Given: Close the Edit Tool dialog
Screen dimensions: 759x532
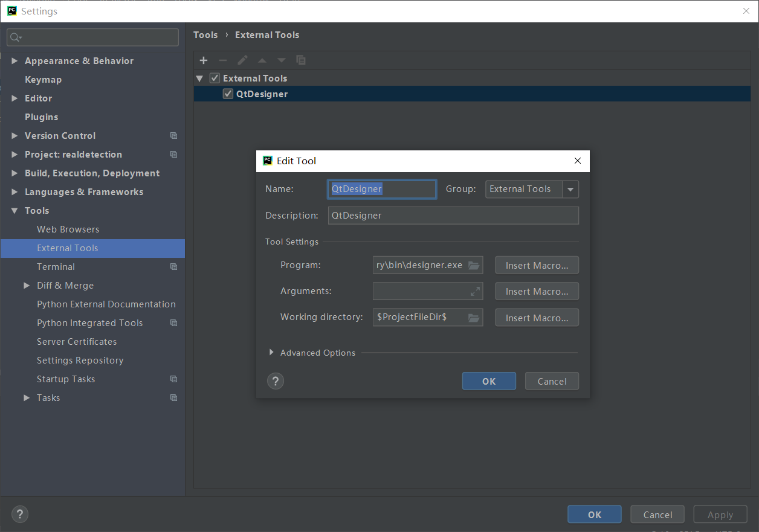Looking at the screenshot, I should click(578, 161).
